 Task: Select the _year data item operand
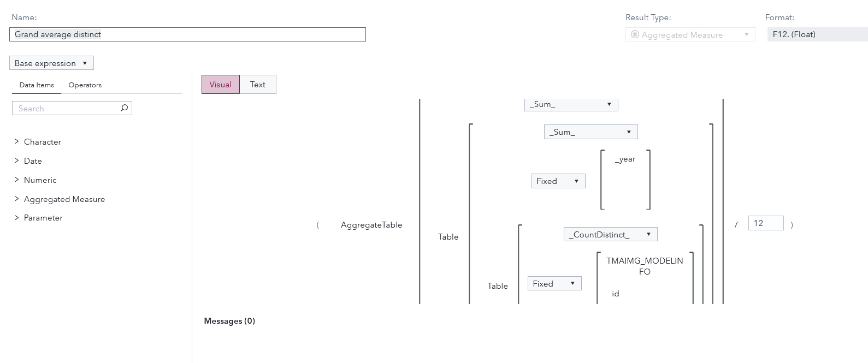(625, 159)
